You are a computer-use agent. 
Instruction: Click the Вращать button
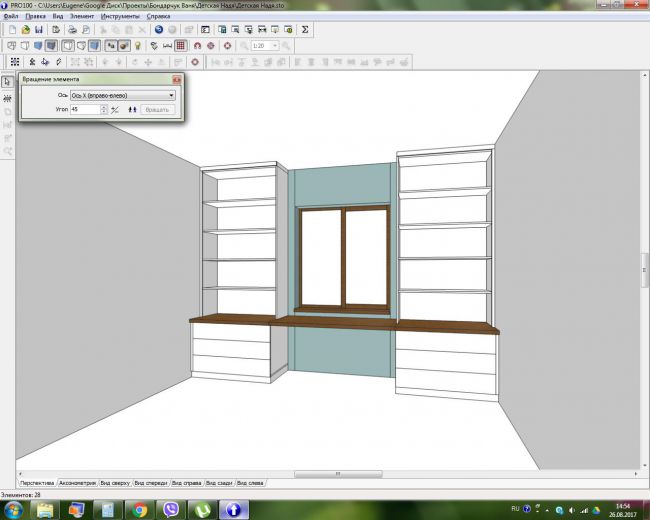click(x=158, y=109)
